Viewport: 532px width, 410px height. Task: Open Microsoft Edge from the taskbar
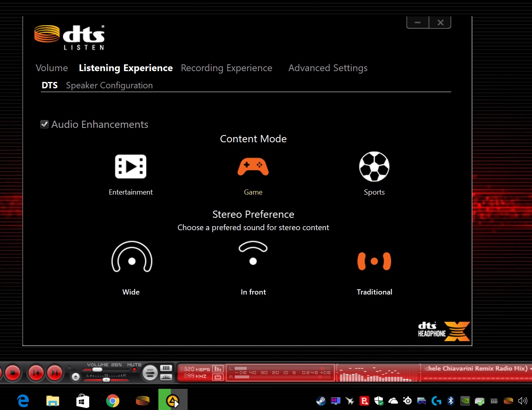coord(23,400)
